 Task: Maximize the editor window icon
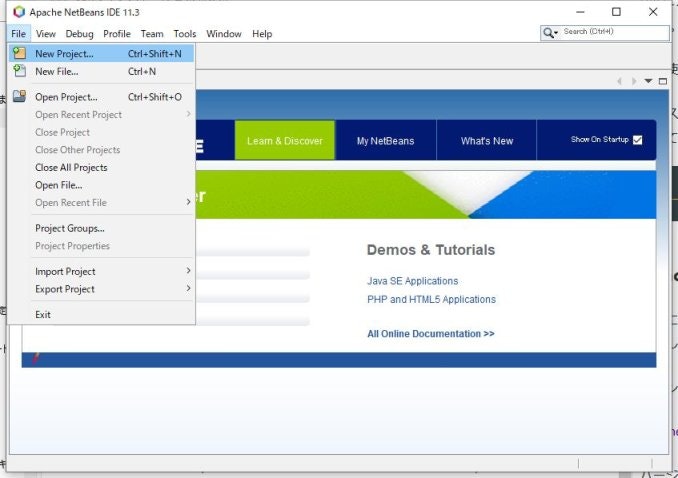tap(663, 81)
